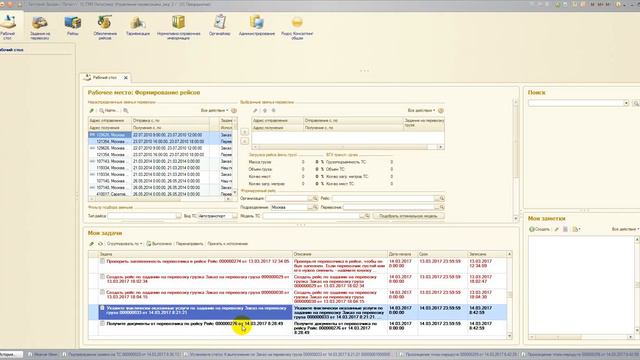
Task: Click the Отправка с, по header in left table
Action: coord(170,121)
